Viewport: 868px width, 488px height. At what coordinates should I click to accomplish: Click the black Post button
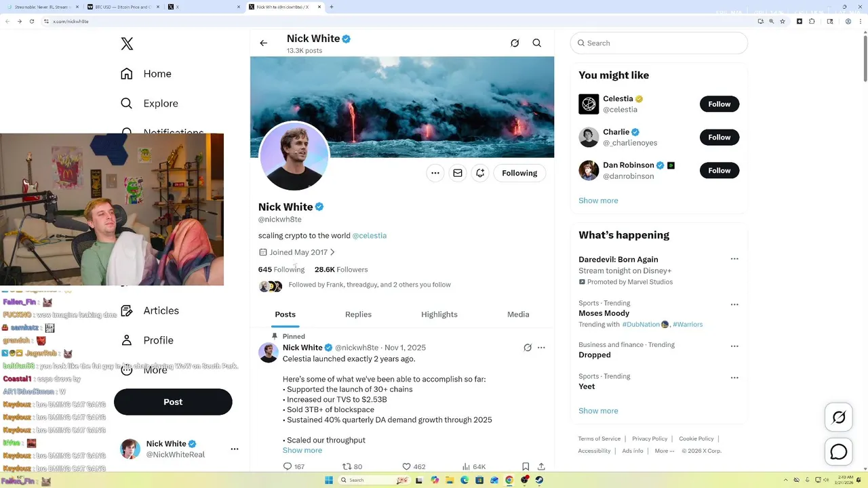173,402
